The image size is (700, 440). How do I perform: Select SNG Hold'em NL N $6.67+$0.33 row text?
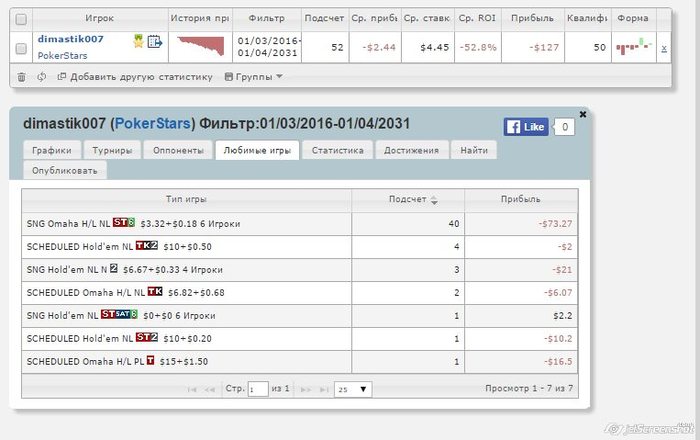pyautogui.click(x=125, y=270)
